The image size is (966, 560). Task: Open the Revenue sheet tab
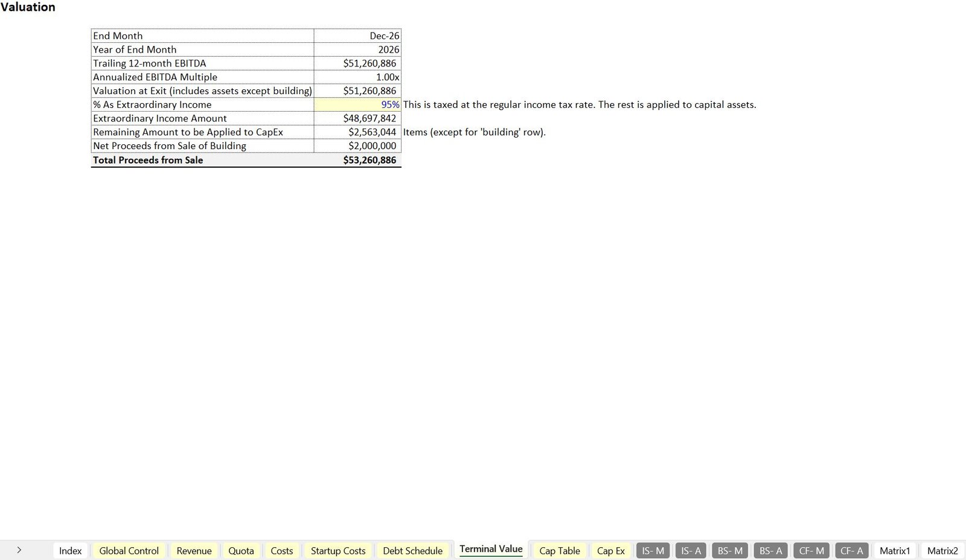pos(194,550)
